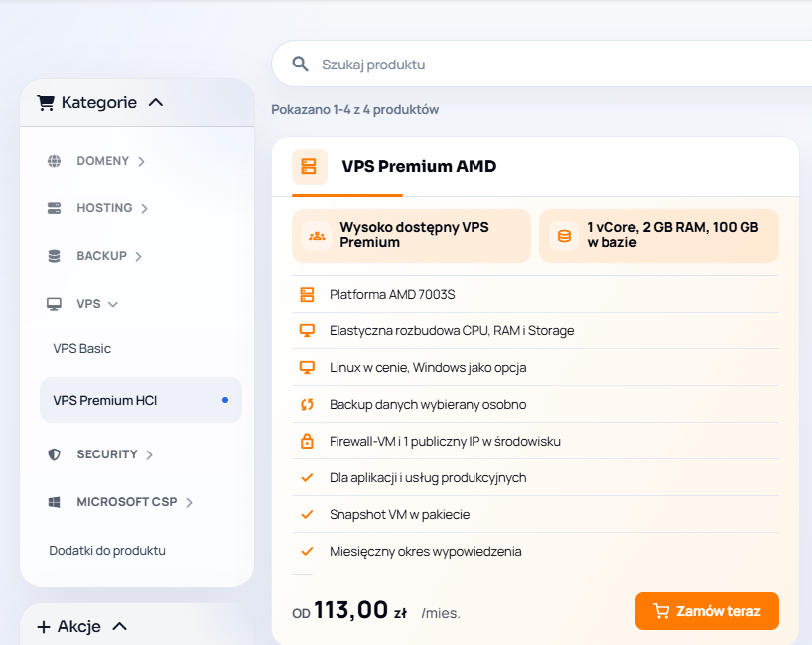The image size is (812, 645).
Task: Click the globe icon next to DOMENY
Action: tap(54, 161)
